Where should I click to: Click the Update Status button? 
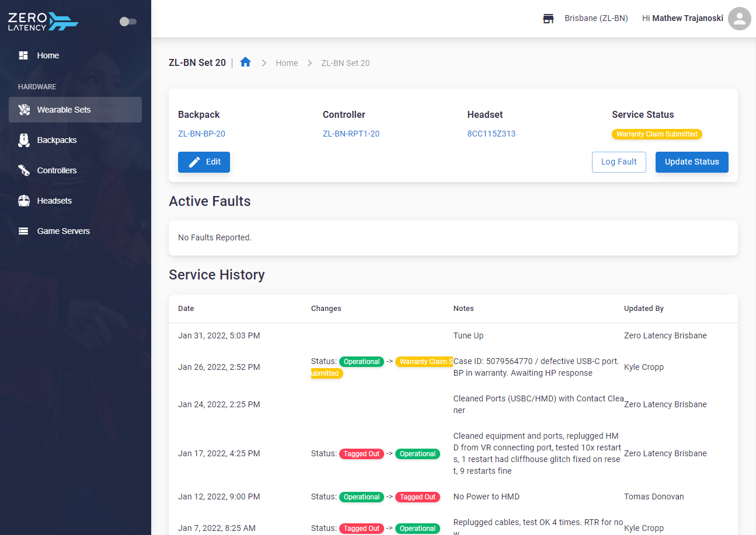pos(692,162)
